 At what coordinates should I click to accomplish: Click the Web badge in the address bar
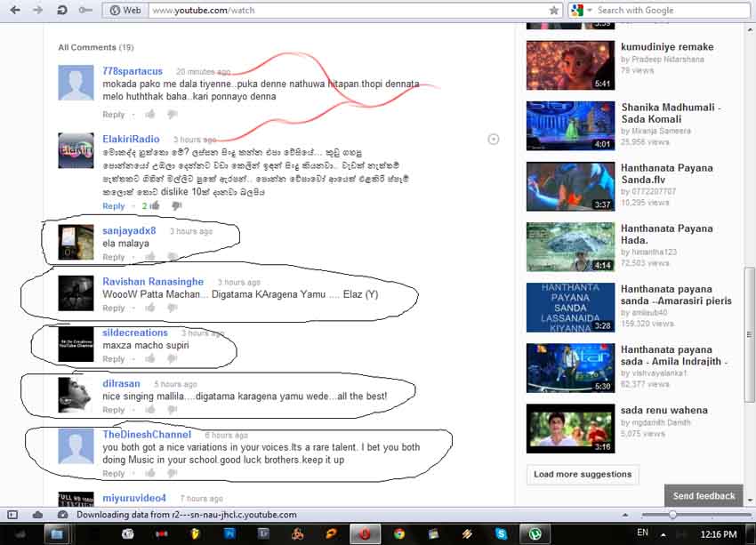pyautogui.click(x=125, y=10)
